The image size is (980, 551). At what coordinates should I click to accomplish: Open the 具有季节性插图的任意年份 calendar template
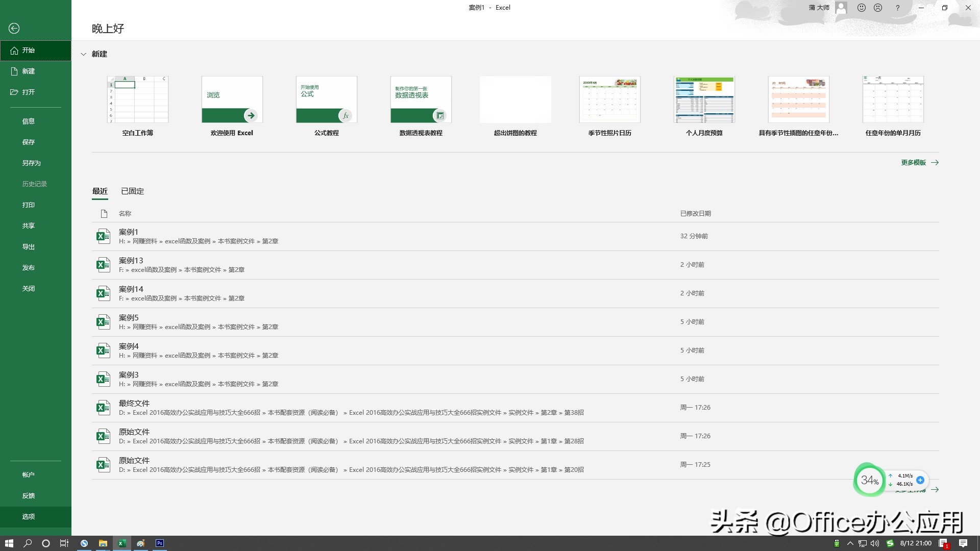tap(799, 99)
